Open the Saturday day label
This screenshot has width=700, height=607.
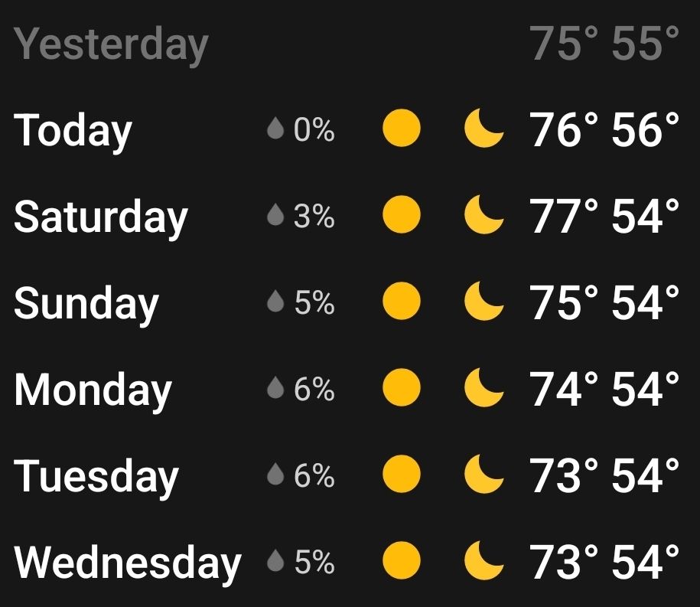(x=101, y=217)
